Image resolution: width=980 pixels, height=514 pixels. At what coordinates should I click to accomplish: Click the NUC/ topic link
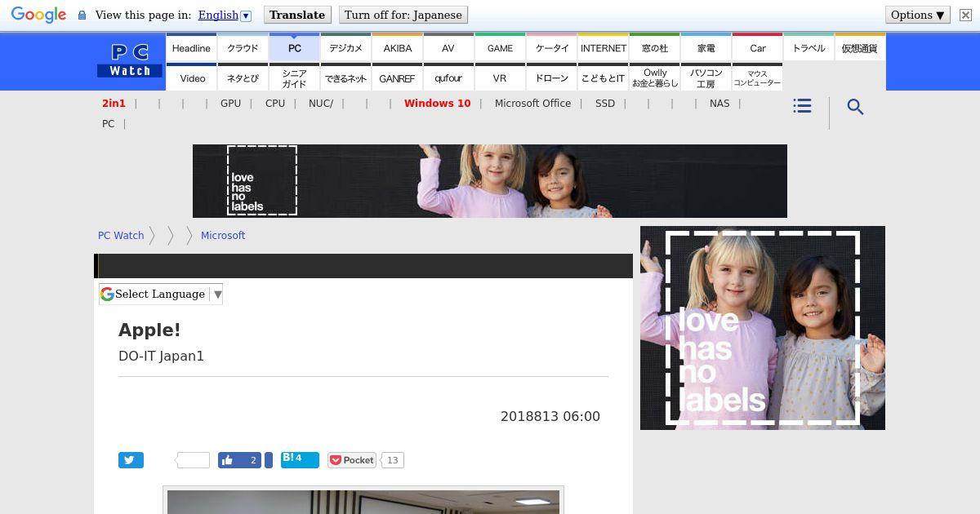click(321, 103)
